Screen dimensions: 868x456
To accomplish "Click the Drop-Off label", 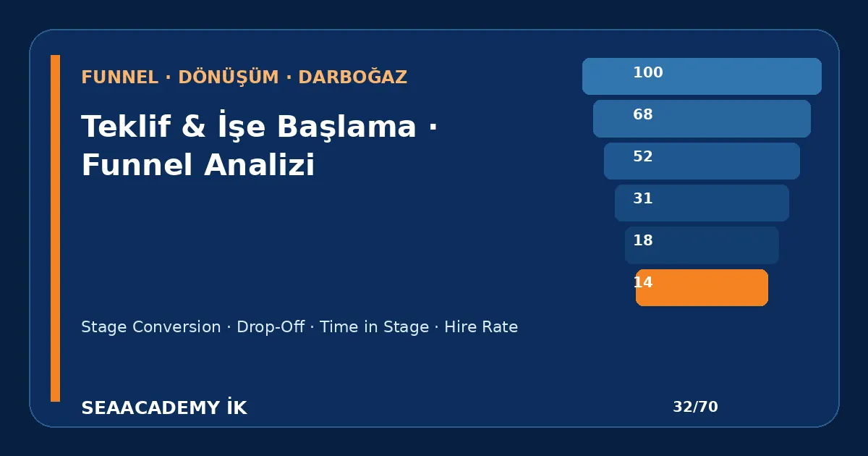I will click(x=271, y=327).
